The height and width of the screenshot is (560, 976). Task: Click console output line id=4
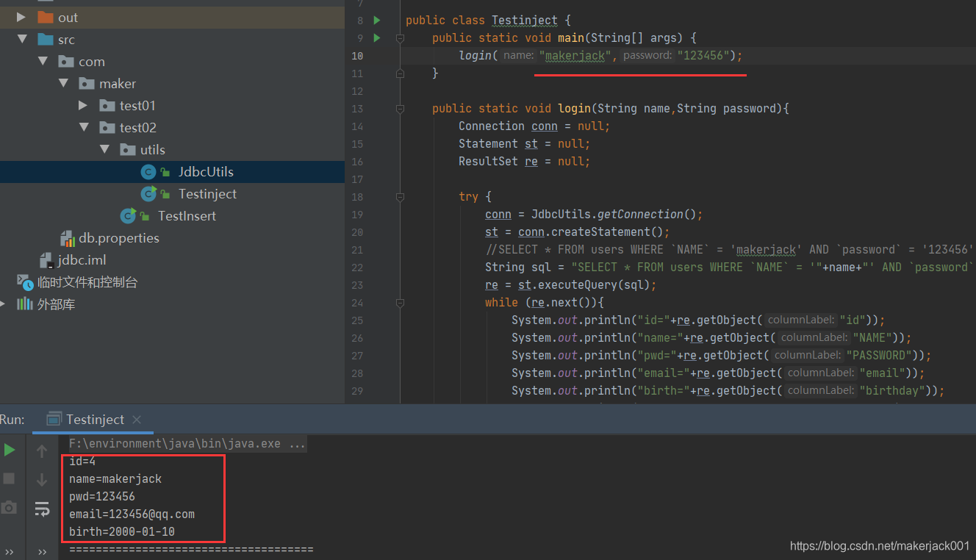(82, 461)
